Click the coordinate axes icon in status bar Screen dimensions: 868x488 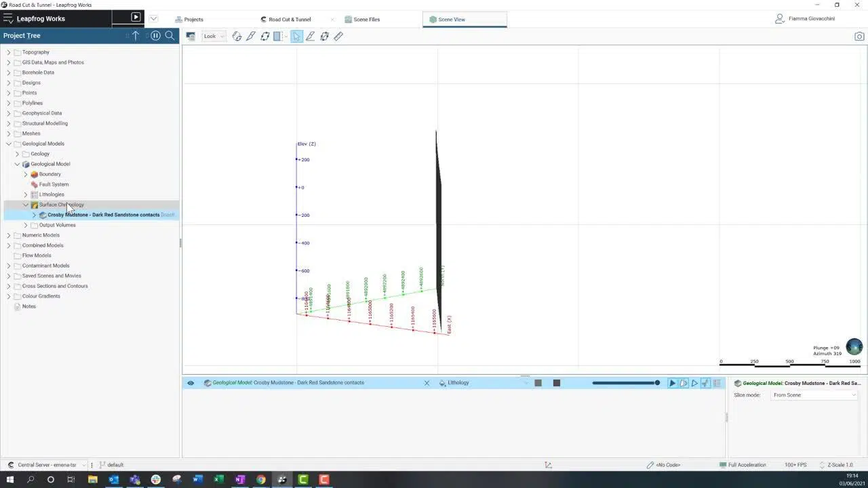tap(548, 465)
